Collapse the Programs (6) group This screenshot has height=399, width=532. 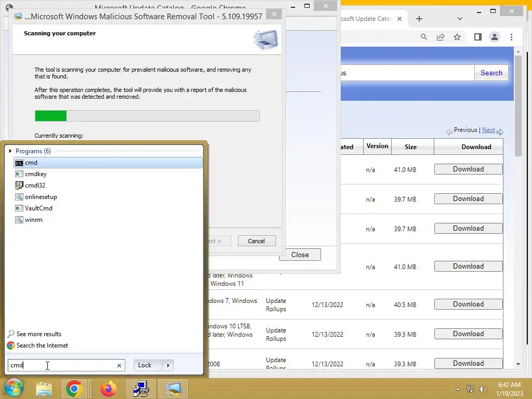tap(10, 151)
